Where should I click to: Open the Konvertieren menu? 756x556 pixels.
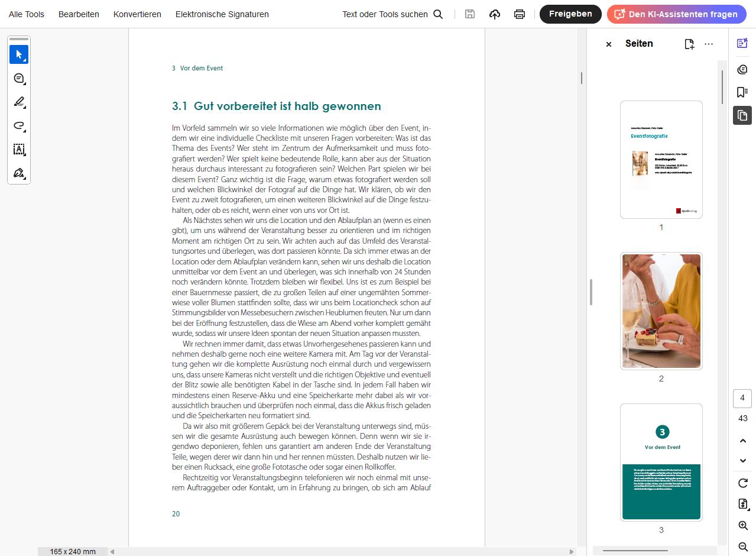click(137, 14)
